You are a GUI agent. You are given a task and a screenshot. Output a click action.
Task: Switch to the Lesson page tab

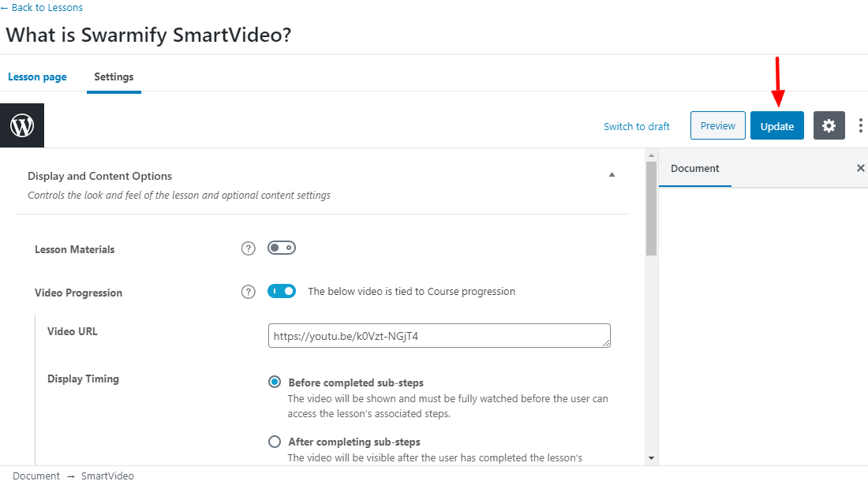point(37,76)
